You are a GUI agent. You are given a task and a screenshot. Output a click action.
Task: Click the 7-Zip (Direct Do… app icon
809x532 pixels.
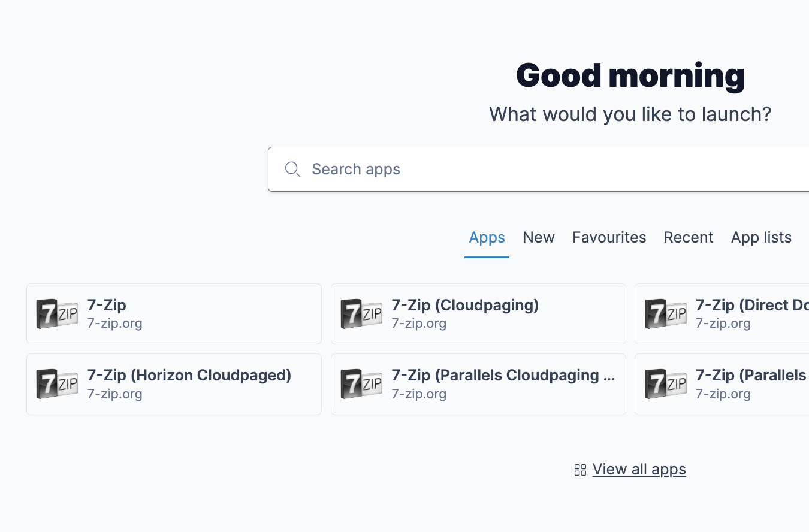665,314
